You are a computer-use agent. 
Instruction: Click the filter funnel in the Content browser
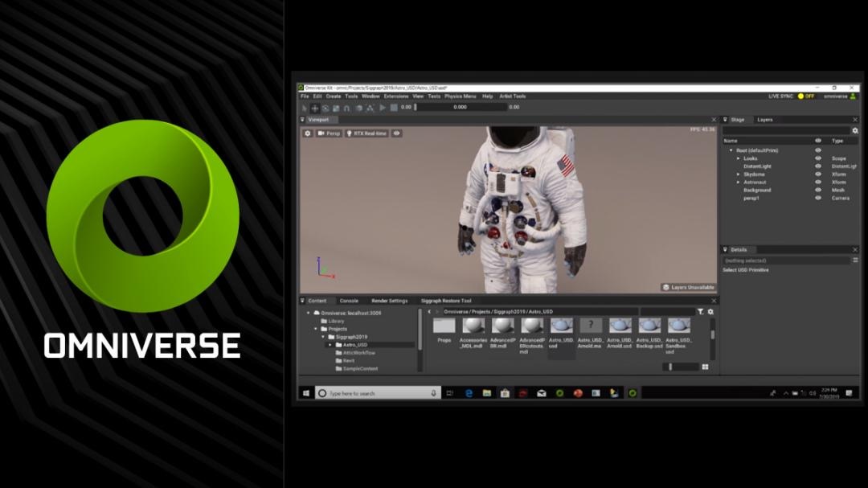pyautogui.click(x=700, y=312)
